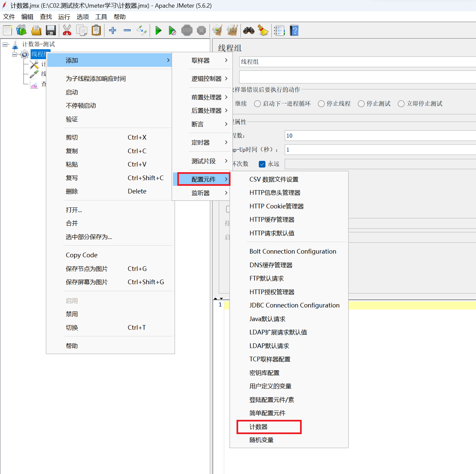Open the 编辑 menu
The width and height of the screenshot is (476, 474).
tap(27, 17)
